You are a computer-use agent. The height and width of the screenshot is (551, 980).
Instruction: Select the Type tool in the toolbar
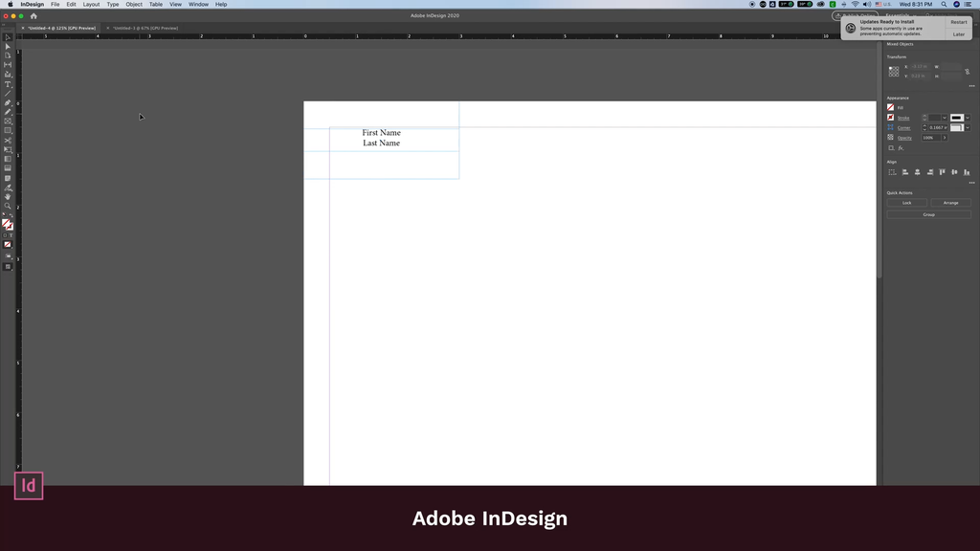click(8, 84)
